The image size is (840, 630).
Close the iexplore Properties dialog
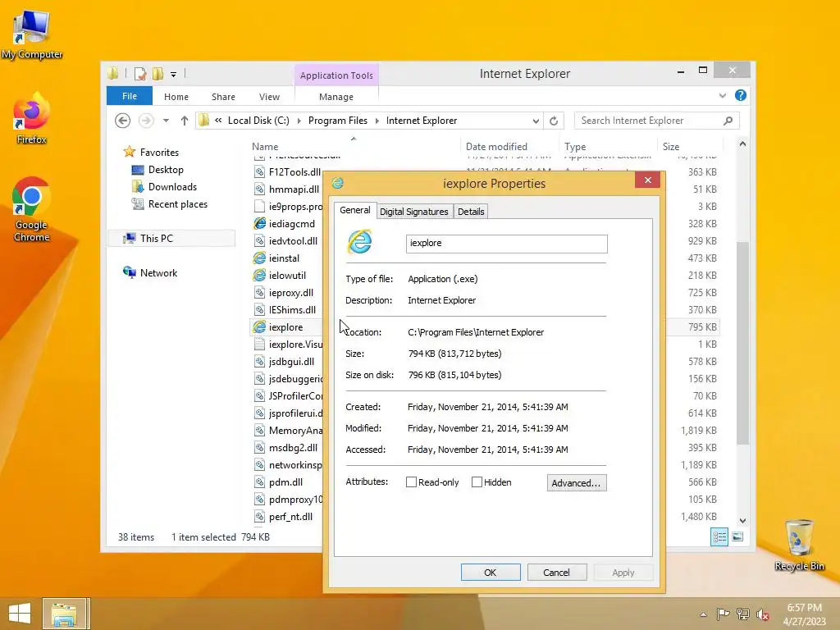tap(647, 180)
